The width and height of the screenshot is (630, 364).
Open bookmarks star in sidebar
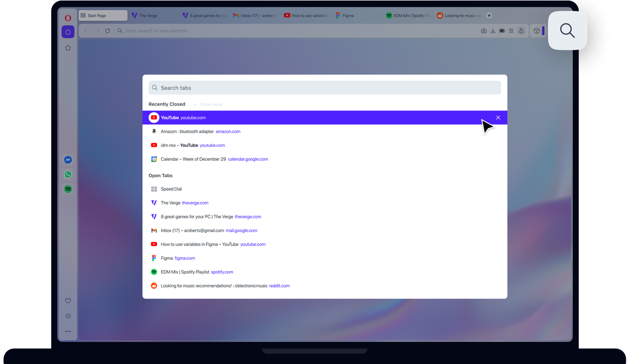[x=68, y=48]
